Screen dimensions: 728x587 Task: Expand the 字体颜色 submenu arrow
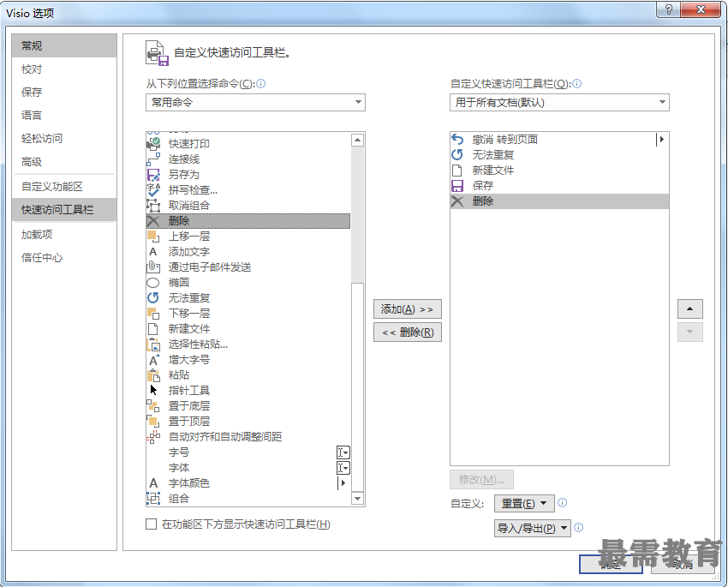[343, 483]
